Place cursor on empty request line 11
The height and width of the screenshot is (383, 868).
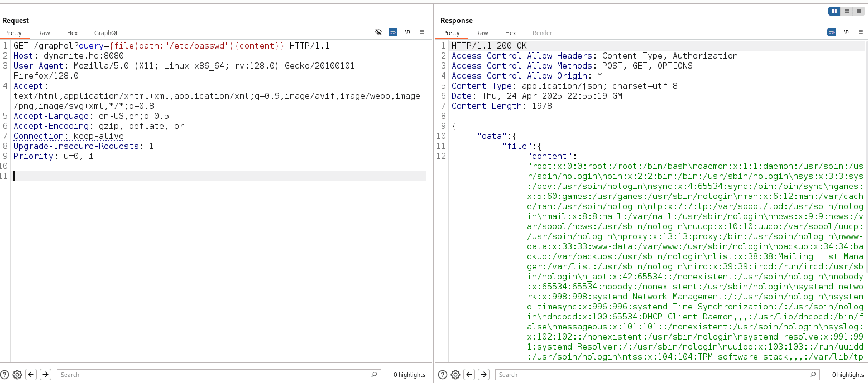tap(220, 176)
